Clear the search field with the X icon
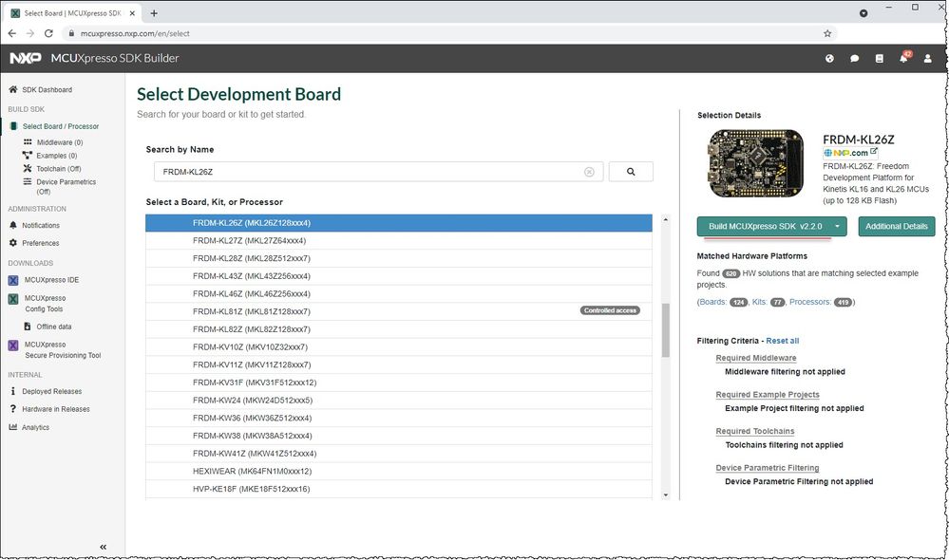Viewport: 949px width, 560px height. tap(589, 172)
